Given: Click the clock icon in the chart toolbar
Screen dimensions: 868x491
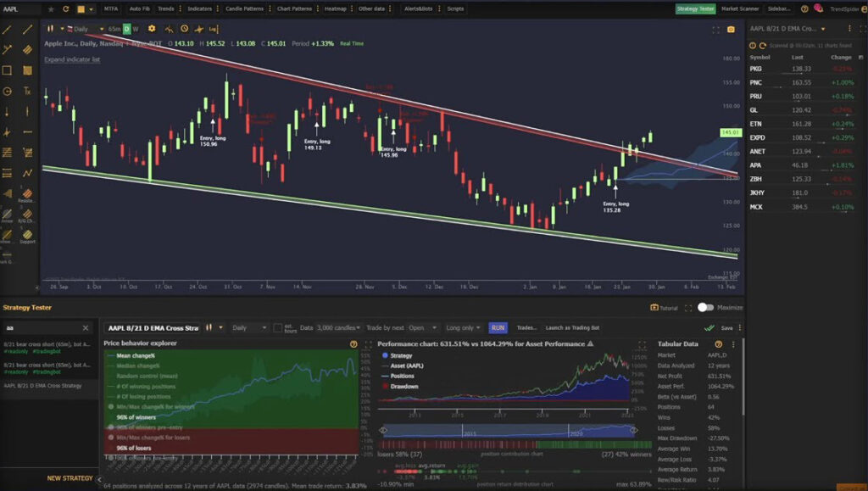Looking at the screenshot, I should 184,29.
